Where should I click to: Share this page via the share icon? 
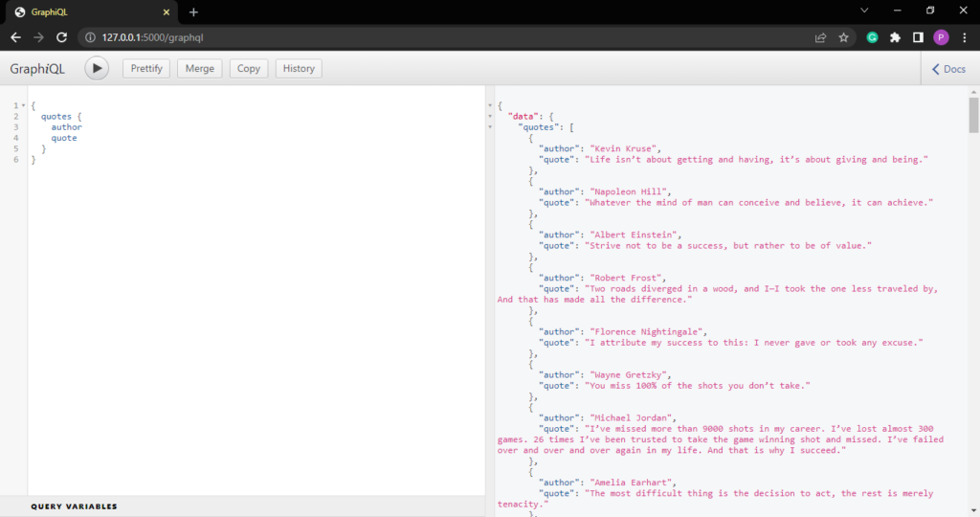(820, 37)
